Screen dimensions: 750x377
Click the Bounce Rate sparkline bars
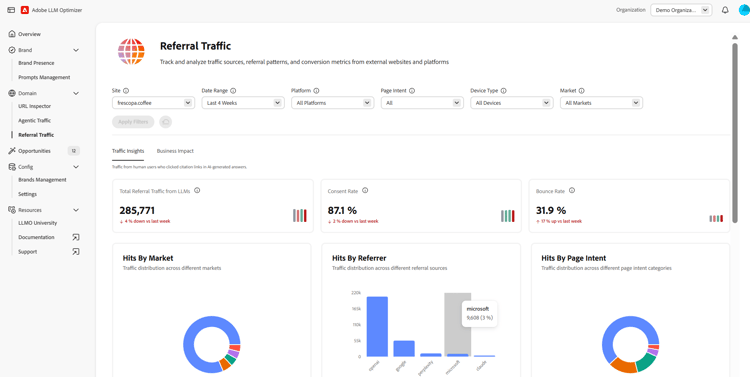(716, 219)
